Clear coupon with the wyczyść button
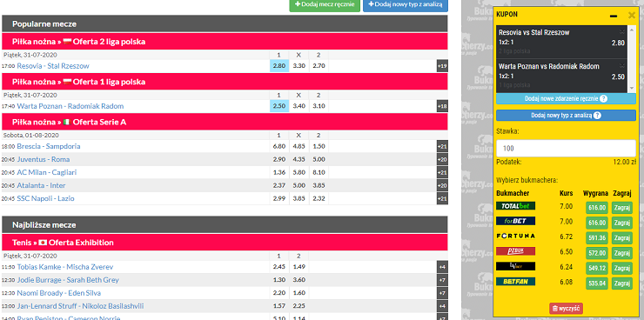 [x=566, y=309]
